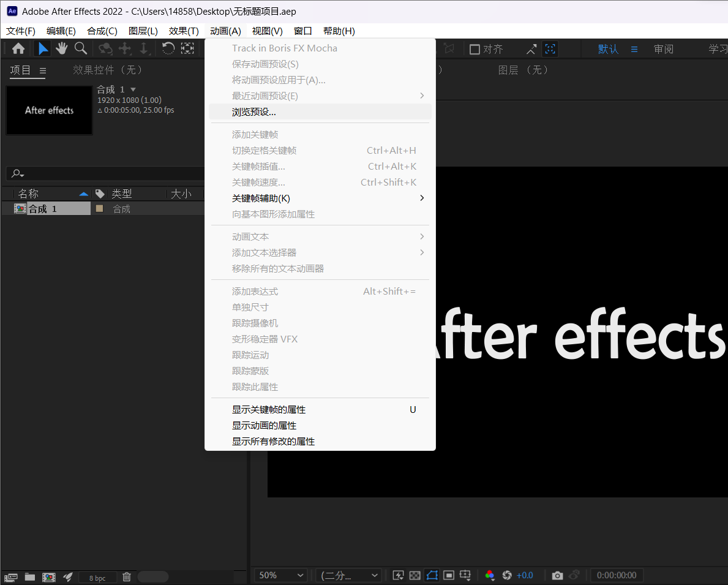Screen dimensions: 728x585
Task: Open the 默认 workspace menu icon
Action: pos(634,49)
